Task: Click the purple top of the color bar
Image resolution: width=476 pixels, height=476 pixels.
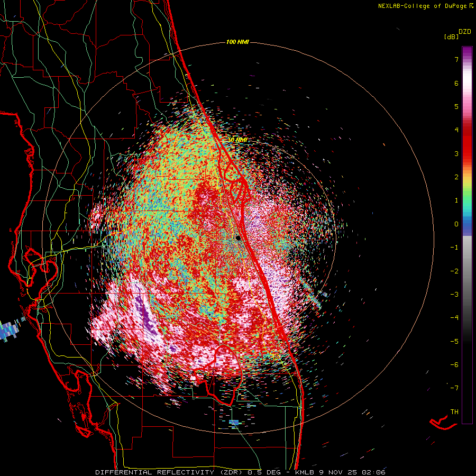Action: click(x=467, y=52)
